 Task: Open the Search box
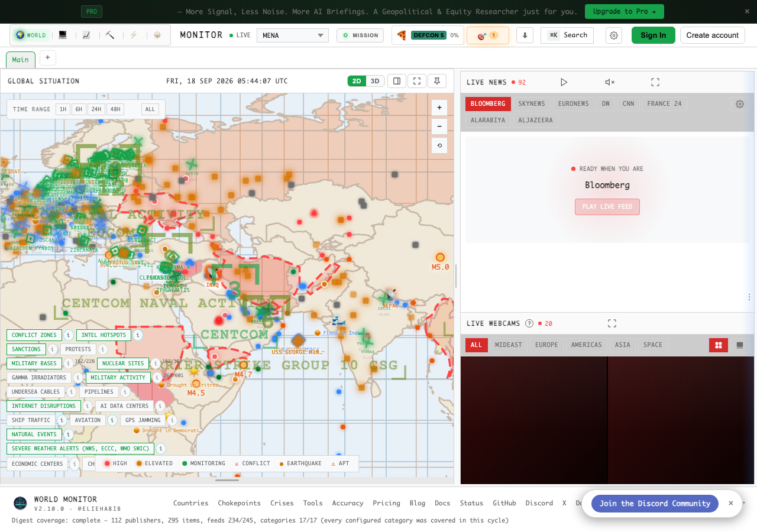pos(567,35)
